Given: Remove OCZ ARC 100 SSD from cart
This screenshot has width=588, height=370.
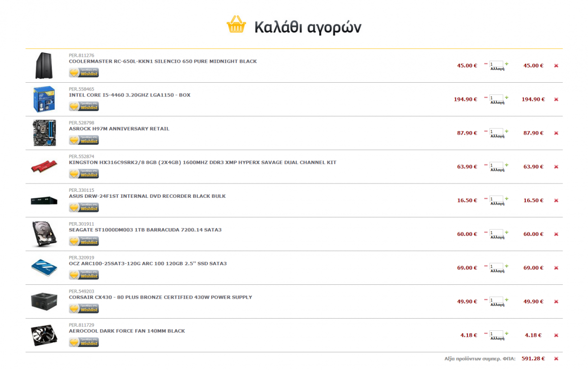Looking at the screenshot, I should coord(556,268).
